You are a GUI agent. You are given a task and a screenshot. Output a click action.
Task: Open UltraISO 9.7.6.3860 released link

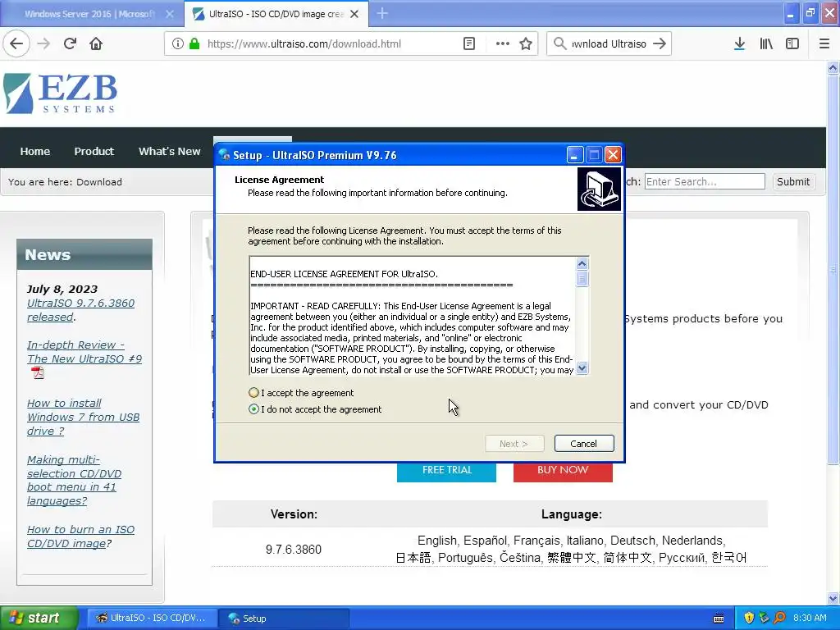tap(81, 309)
